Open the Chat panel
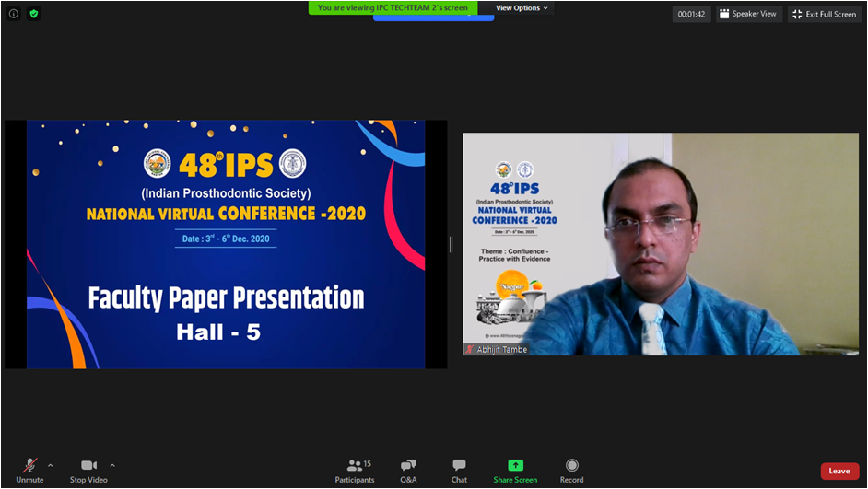 [459, 471]
